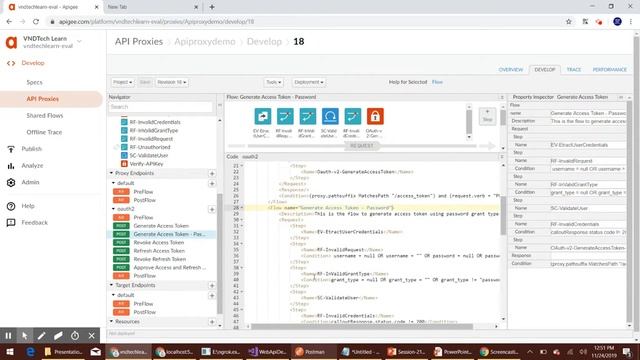The height and width of the screenshot is (360, 640).
Task: Open the Help question mark icon
Action: click(11, 206)
